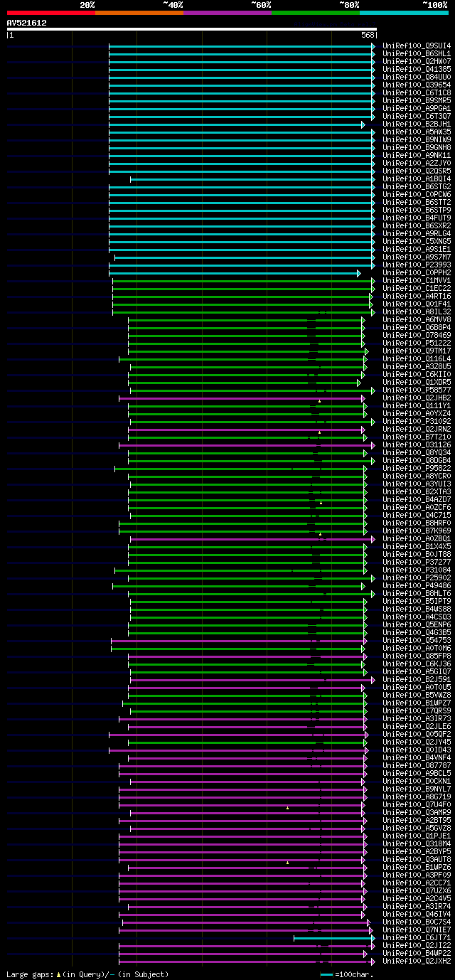Open hit UniRef100_O31126
The width and height of the screenshot is (455, 980).
click(x=417, y=444)
